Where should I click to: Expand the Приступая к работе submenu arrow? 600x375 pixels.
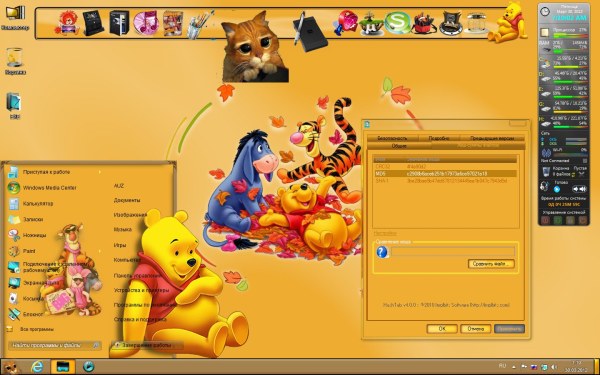point(100,172)
